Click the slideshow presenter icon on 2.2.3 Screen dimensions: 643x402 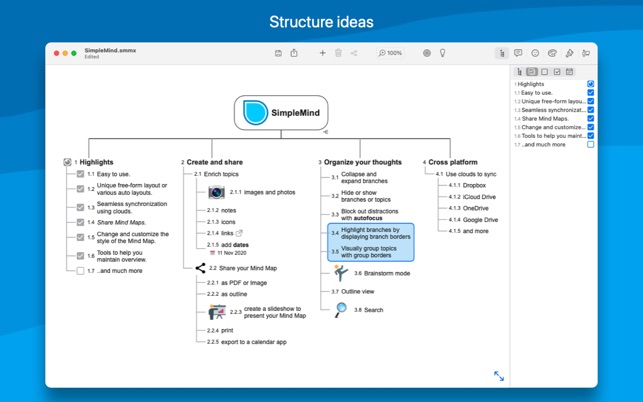(217, 312)
